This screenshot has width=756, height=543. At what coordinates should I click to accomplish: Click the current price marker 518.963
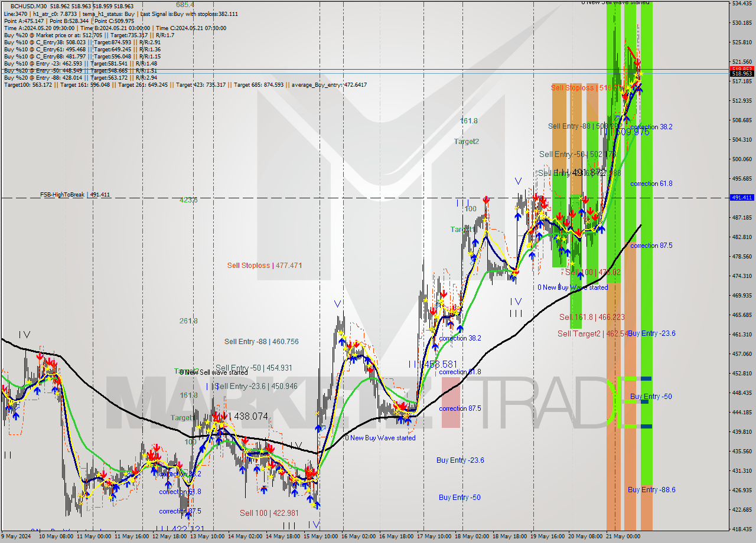tap(742, 73)
